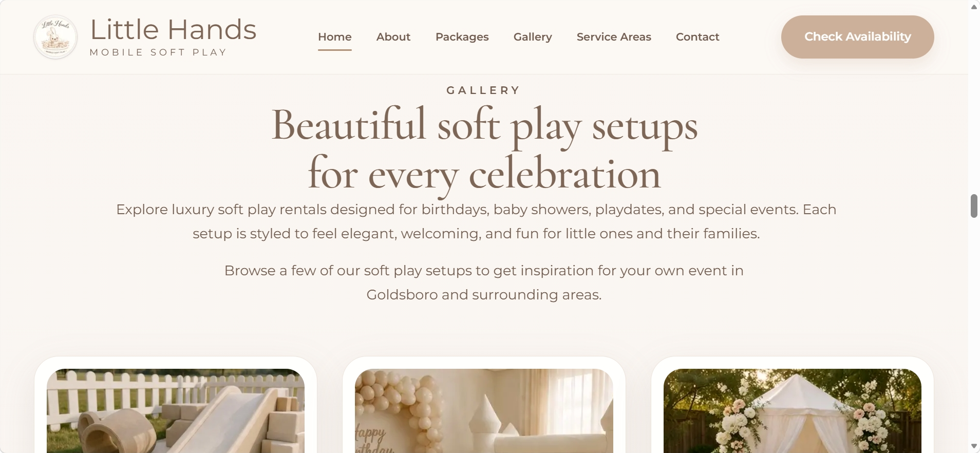
Task: Go to Packages in the navigation
Action: pos(462,37)
